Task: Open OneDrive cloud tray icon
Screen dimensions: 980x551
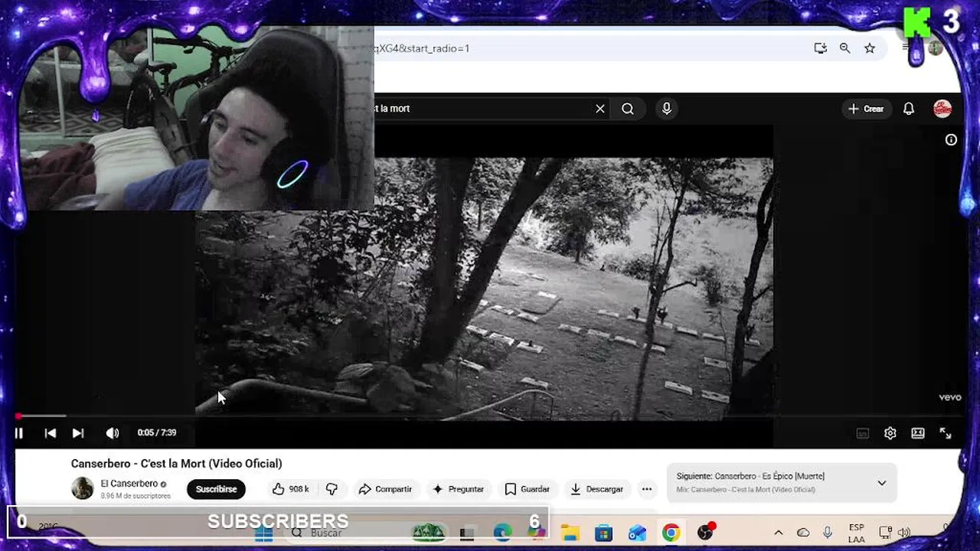Action: (803, 533)
